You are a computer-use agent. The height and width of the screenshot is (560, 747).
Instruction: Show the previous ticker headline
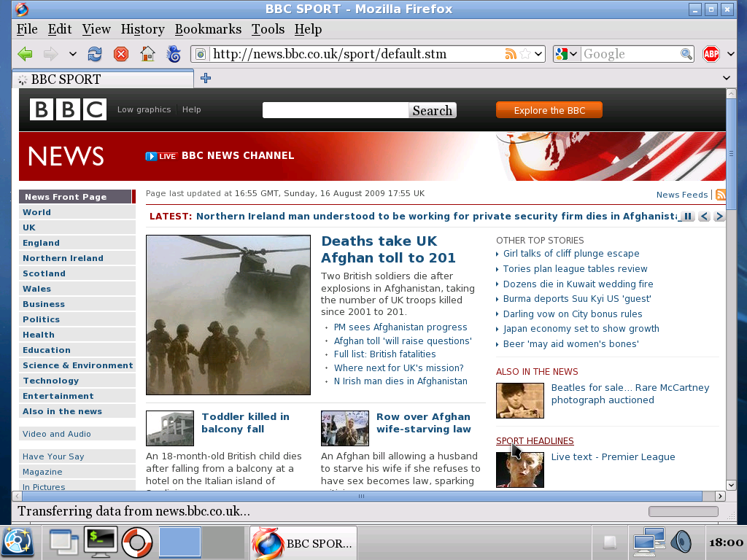[x=704, y=216]
